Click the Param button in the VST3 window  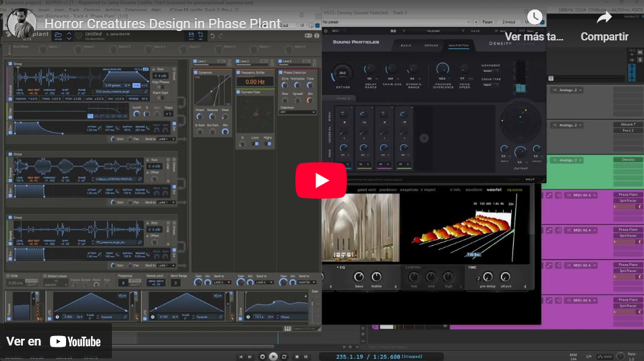point(488,22)
